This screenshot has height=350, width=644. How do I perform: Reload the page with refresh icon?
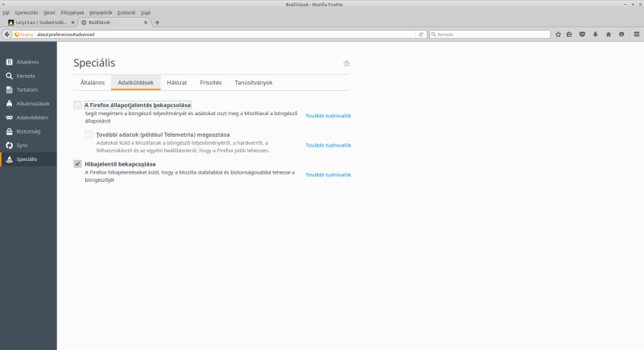tap(421, 35)
